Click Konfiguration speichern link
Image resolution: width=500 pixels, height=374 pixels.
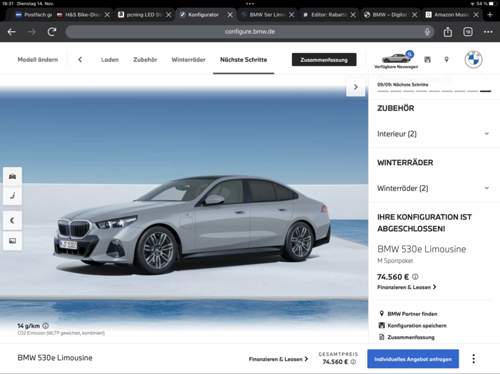coord(413,325)
